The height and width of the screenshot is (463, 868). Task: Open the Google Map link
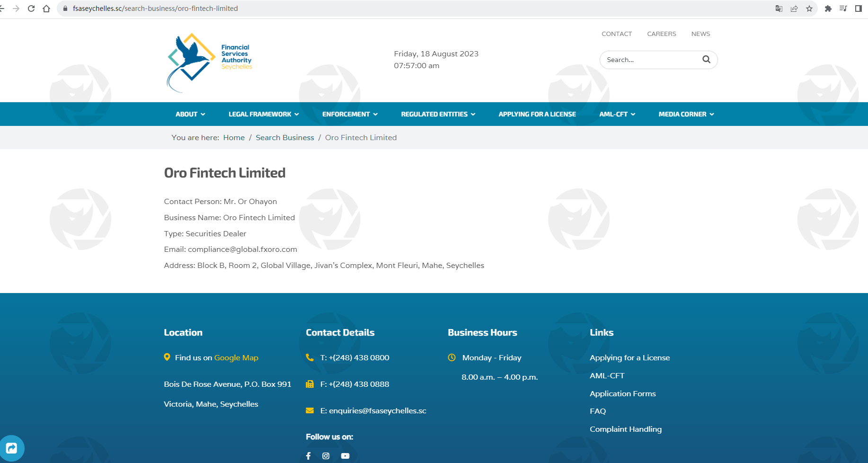(x=236, y=357)
